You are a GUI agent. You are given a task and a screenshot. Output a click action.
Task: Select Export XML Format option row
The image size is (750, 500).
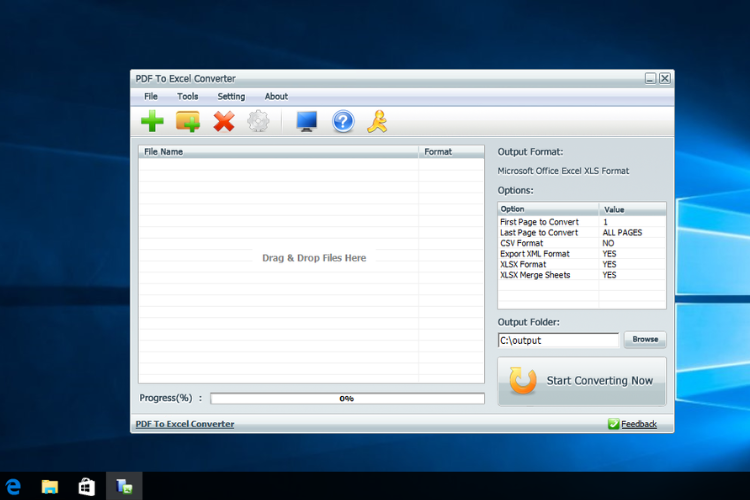pyautogui.click(x=582, y=254)
